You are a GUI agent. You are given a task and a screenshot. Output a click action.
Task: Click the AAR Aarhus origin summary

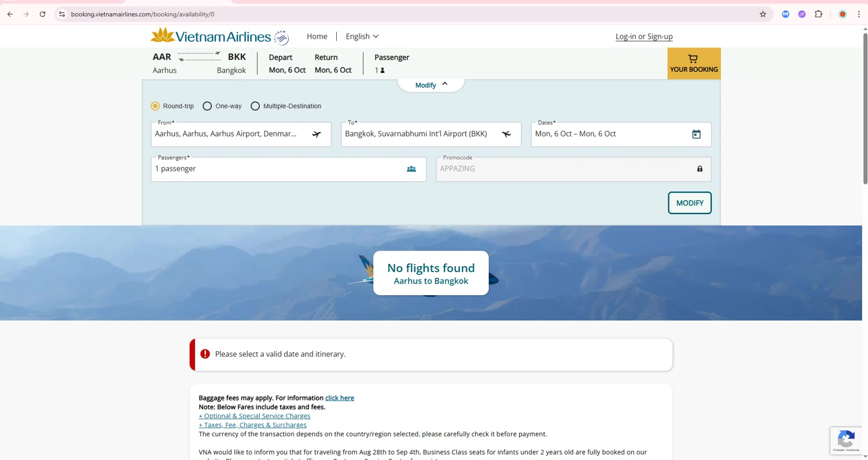[164, 64]
